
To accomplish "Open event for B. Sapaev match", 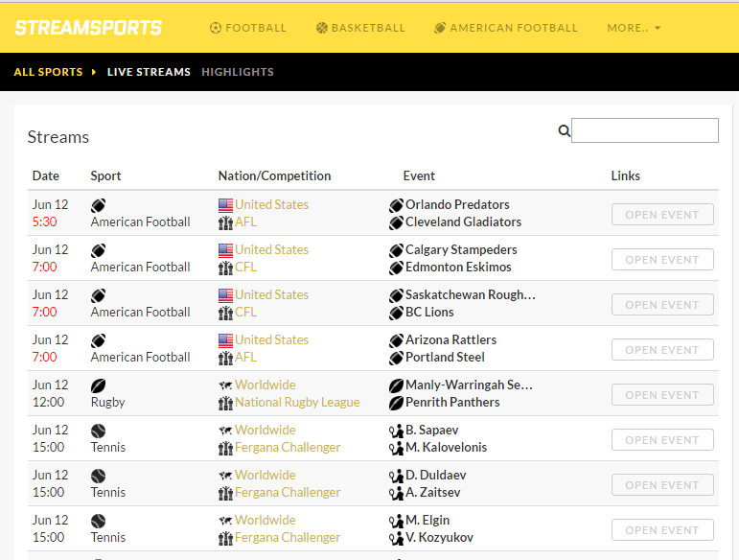I will (x=662, y=440).
